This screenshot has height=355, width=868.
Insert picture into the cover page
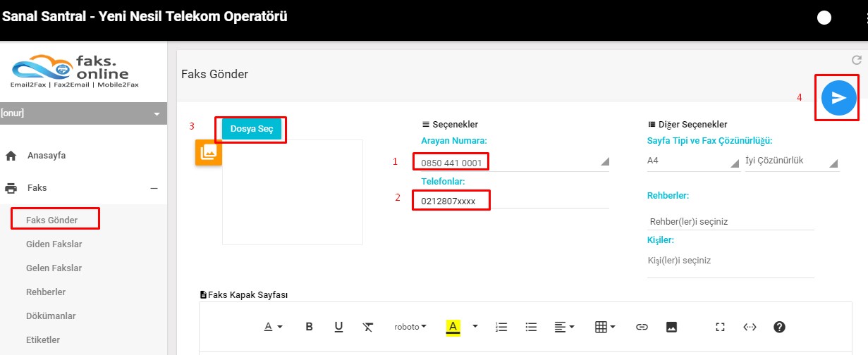[x=671, y=327]
